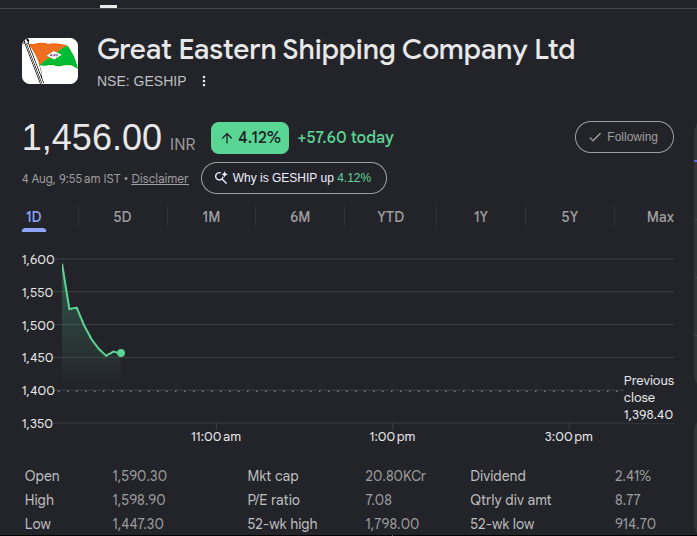
Task: Click the current price dot on chart
Action: click(x=121, y=353)
